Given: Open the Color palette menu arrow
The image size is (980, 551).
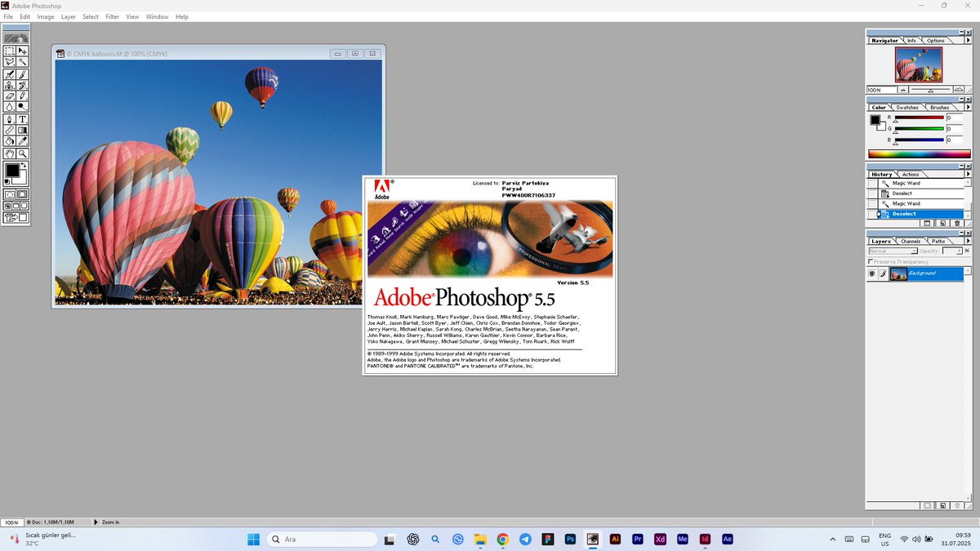Looking at the screenshot, I should (969, 107).
